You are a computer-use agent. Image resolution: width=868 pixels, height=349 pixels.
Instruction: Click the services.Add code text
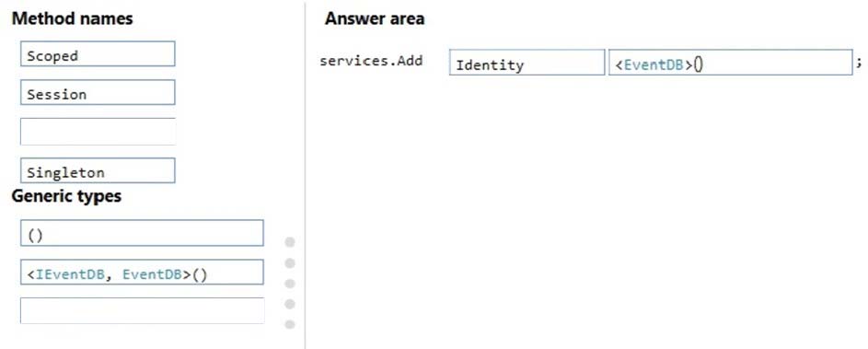(371, 61)
